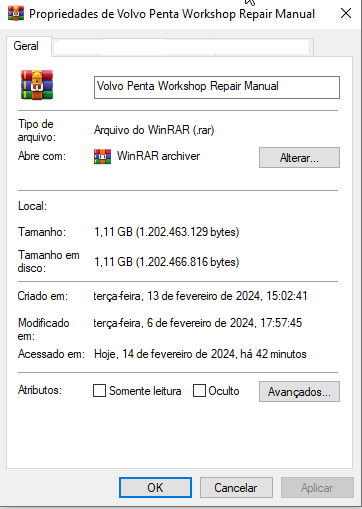The width and height of the screenshot is (362, 509).
Task: Select the Geral tab
Action: point(26,46)
